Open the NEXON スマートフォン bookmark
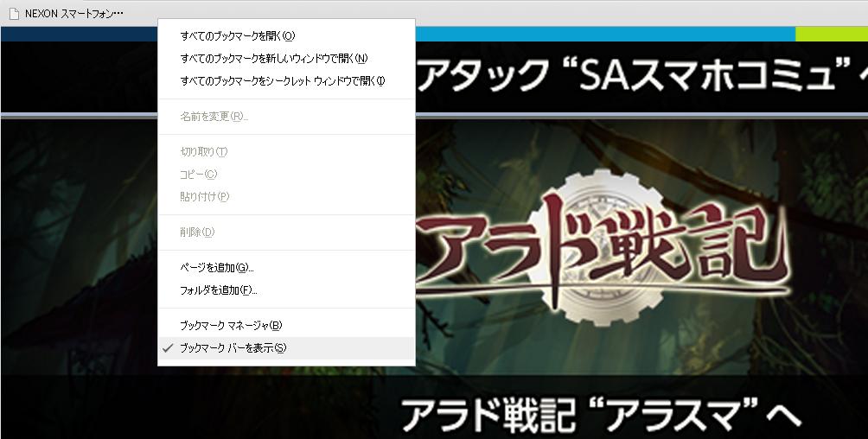The image size is (868, 439). click(67, 14)
